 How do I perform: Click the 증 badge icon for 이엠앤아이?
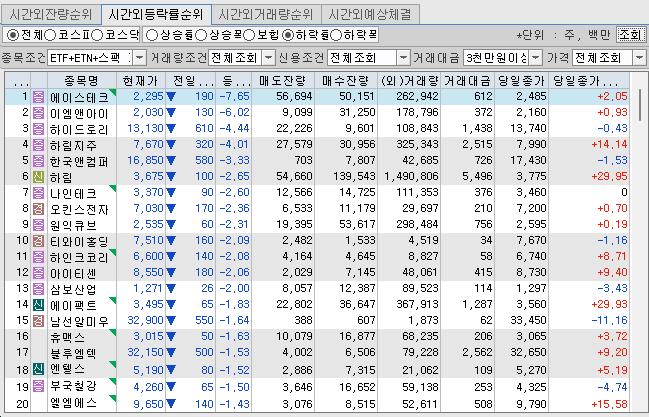coord(38,113)
